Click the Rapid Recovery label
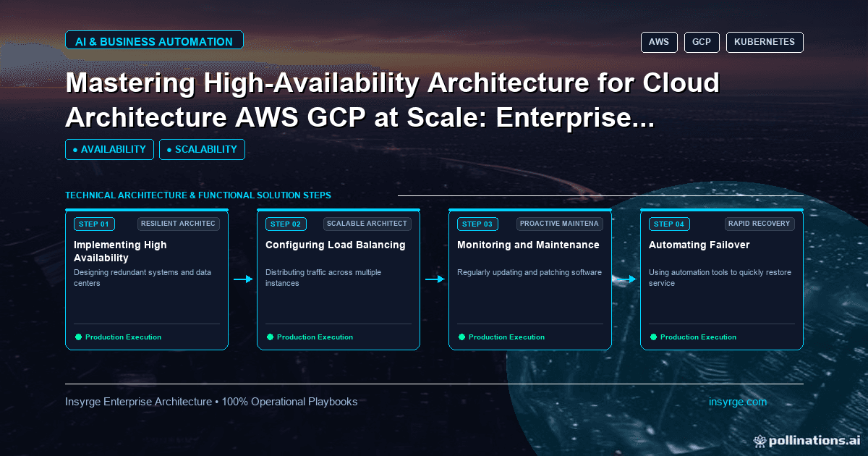The width and height of the screenshot is (868, 456). click(759, 224)
